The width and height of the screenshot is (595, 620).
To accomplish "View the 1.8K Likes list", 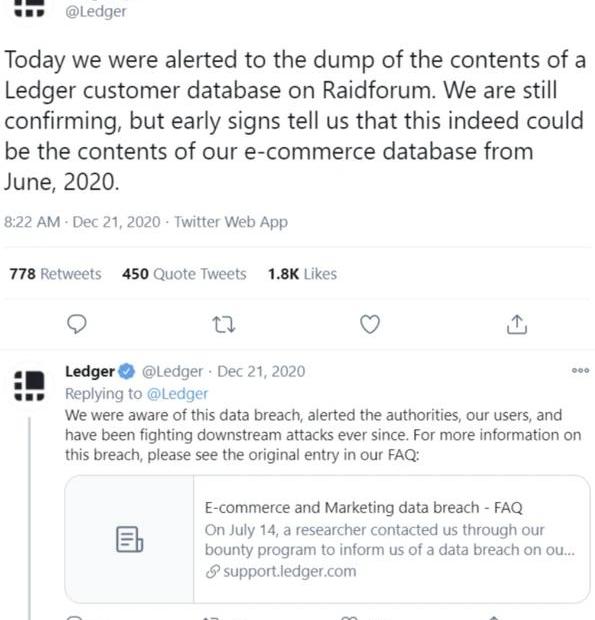I will (x=302, y=274).
